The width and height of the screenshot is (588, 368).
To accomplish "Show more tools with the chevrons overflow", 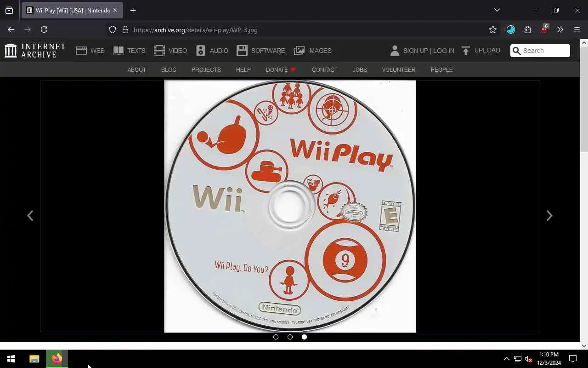I will (560, 29).
